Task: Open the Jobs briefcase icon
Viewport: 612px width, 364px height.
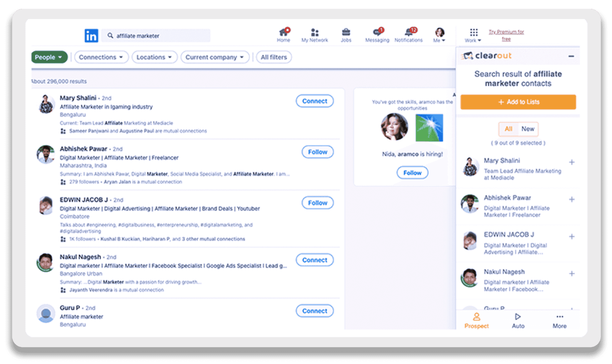Action: tap(346, 35)
